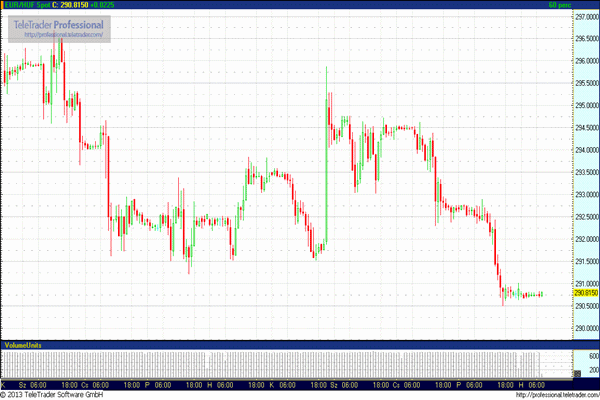Select the EUR/HUF Spot symbol title
The height and width of the screenshot is (400, 600).
point(23,5)
